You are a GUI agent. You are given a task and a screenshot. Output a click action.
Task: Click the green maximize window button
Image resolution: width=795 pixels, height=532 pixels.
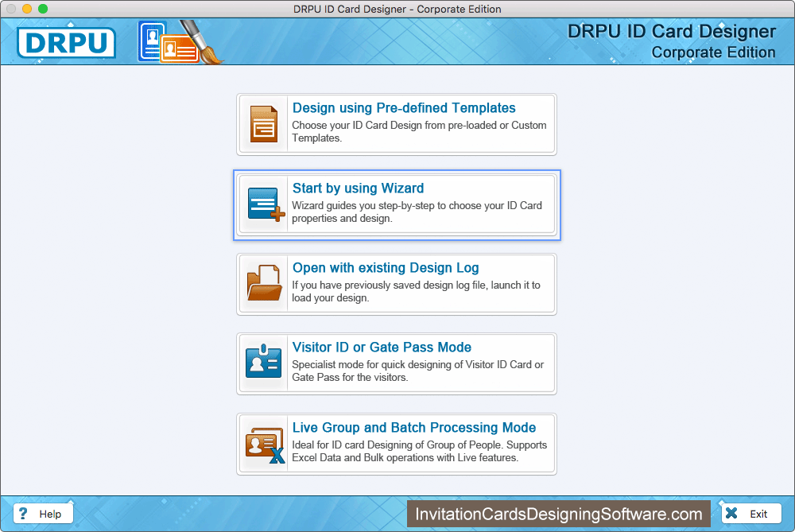click(43, 9)
